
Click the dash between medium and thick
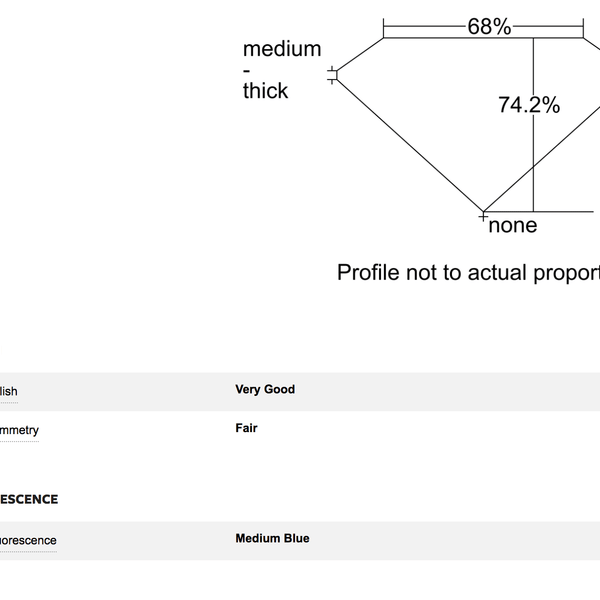(x=246, y=70)
